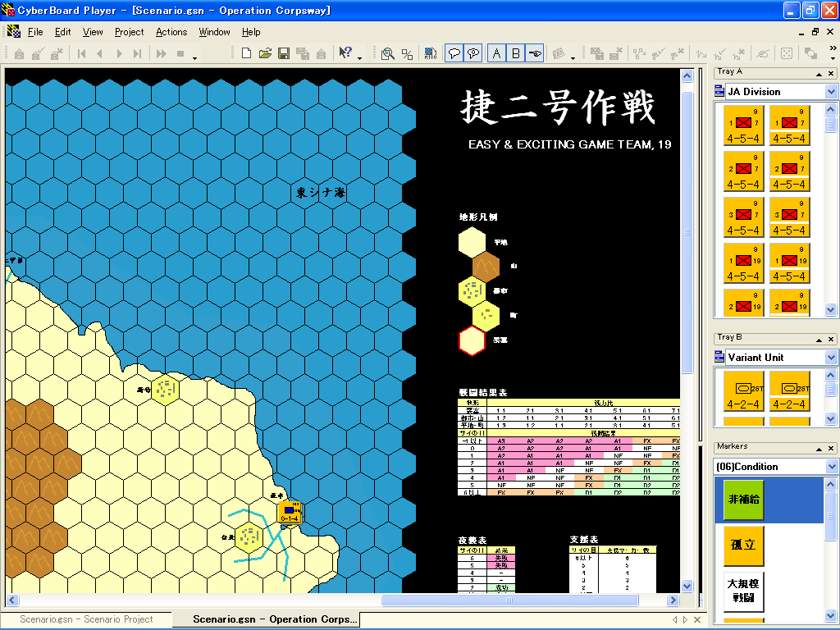Viewport: 840px width, 630px height.
Task: Open the Variant Unit tray dropdown
Action: (830, 358)
